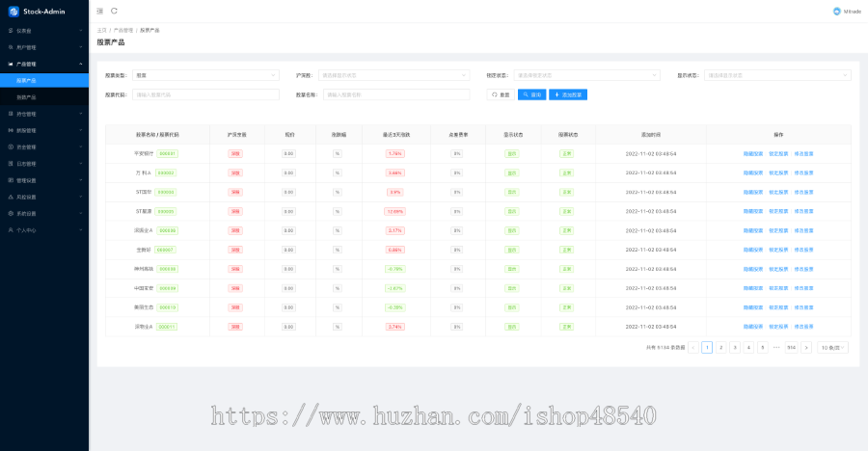Click the red 12.69% tag

394,211
